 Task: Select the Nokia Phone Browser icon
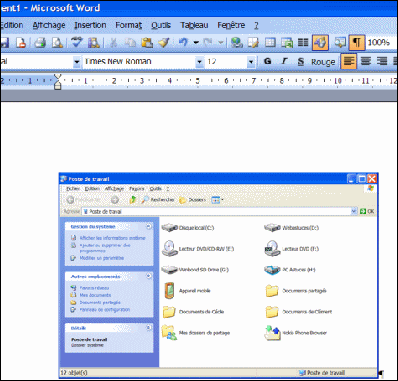(273, 333)
